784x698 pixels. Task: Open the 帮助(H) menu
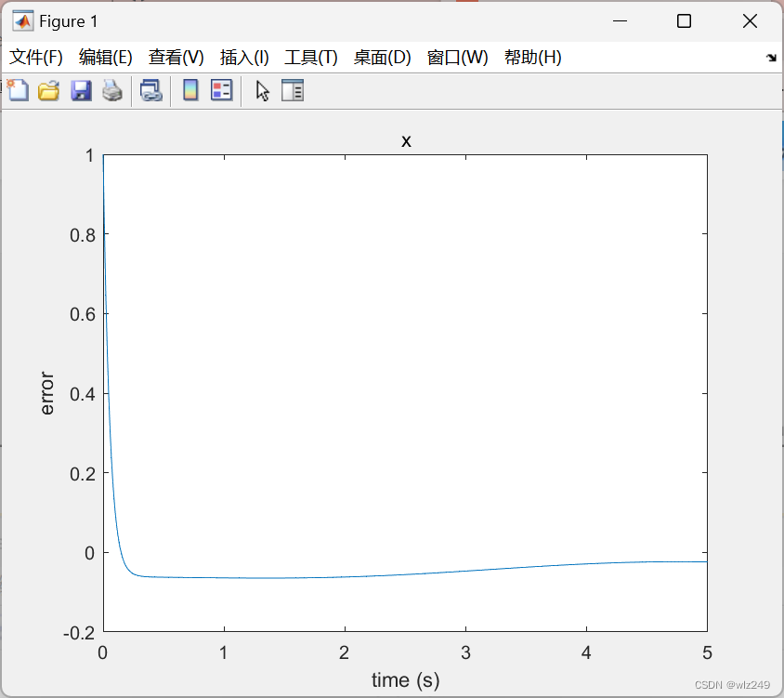533,57
